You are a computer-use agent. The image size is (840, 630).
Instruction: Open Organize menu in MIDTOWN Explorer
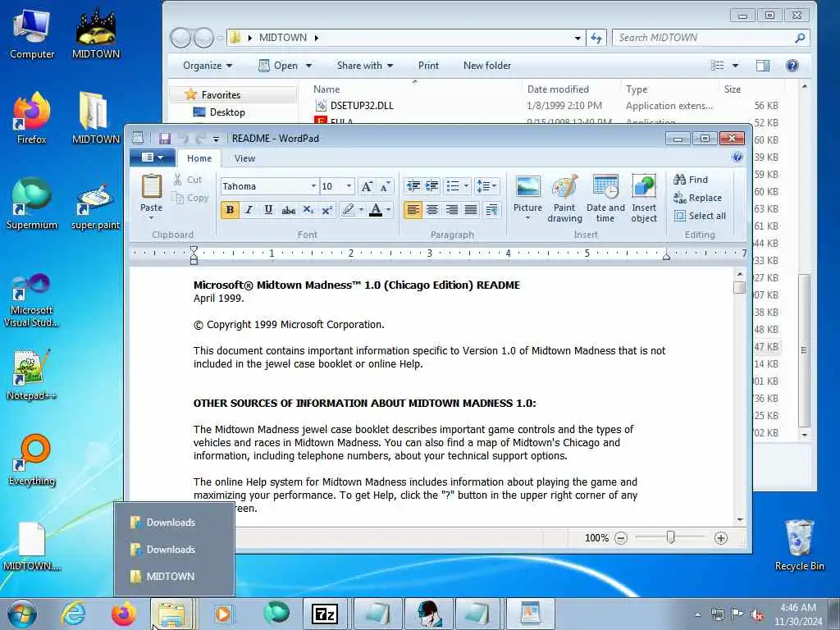coord(208,66)
